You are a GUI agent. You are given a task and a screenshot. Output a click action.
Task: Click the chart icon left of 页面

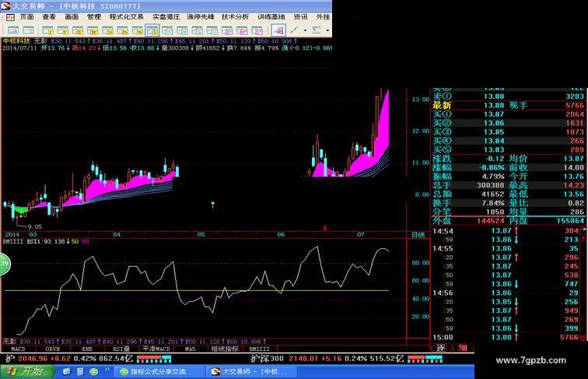click(x=10, y=17)
